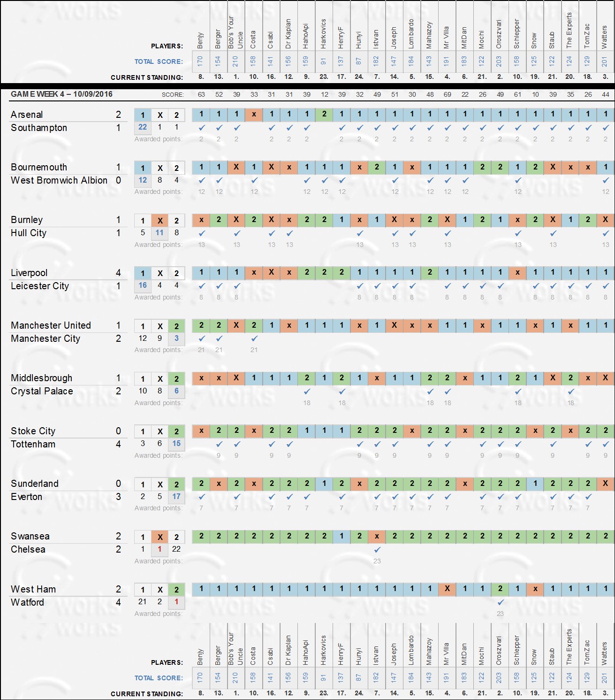The image size is (615, 700).
Task: Click Berger's checkmark in the Stoke City row
Action: tap(219, 444)
